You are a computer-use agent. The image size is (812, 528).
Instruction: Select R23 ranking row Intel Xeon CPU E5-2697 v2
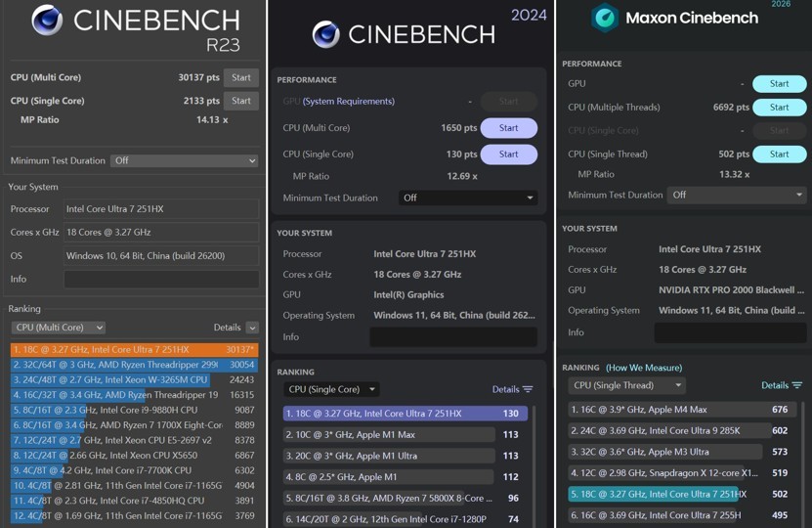pos(134,440)
